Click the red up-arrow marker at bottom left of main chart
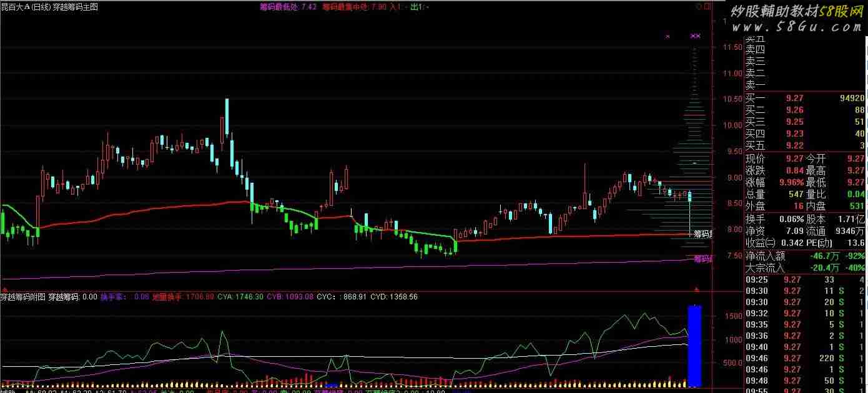The width and height of the screenshot is (868, 393). (x=5, y=289)
